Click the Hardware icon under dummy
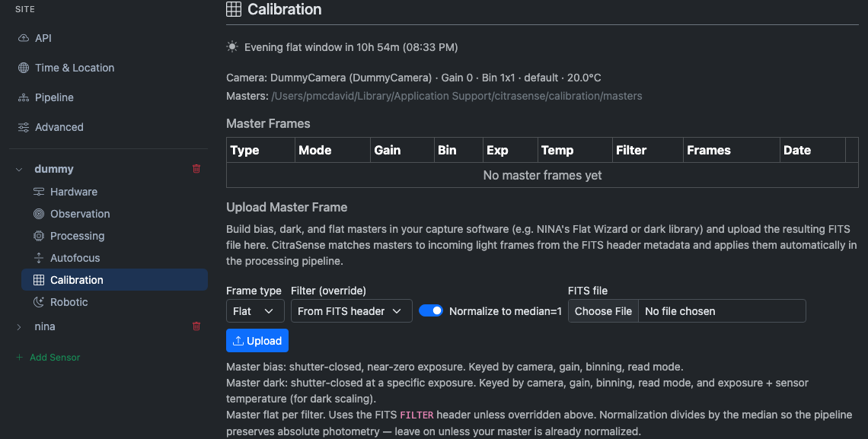This screenshot has height=439, width=868. [x=39, y=192]
